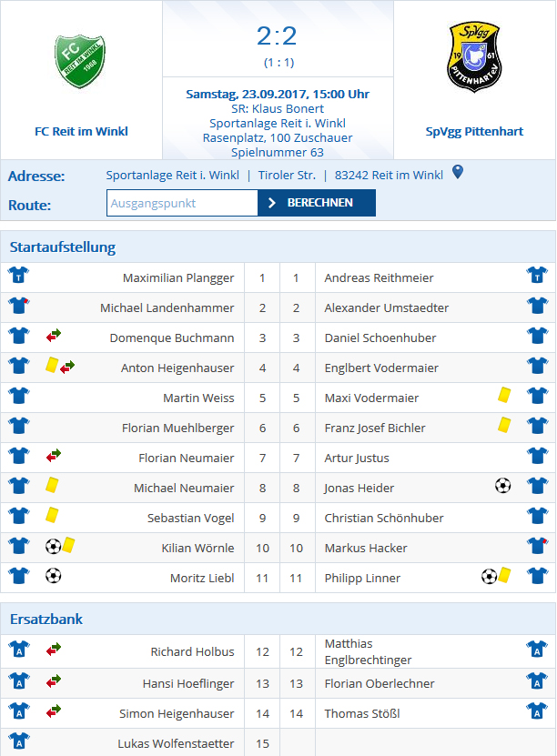Click the yellow card icon beside Maxi Vodermaier
This screenshot has height=756, width=557.
(x=504, y=395)
